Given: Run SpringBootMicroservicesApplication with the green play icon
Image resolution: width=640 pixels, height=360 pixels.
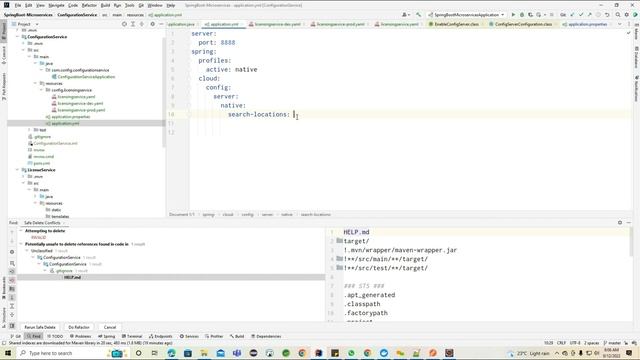Looking at the screenshot, I should click(x=513, y=15).
